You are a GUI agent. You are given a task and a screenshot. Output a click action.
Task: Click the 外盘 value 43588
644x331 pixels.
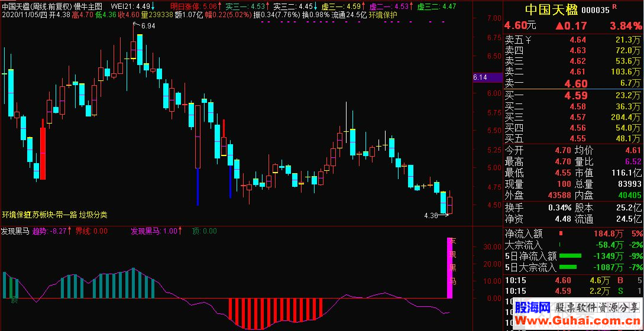click(559, 195)
